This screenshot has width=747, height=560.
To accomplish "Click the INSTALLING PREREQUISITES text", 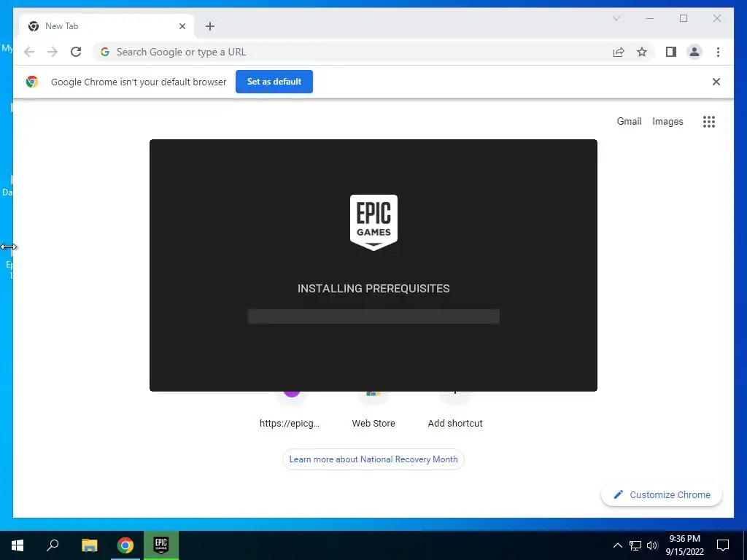I will click(x=373, y=289).
